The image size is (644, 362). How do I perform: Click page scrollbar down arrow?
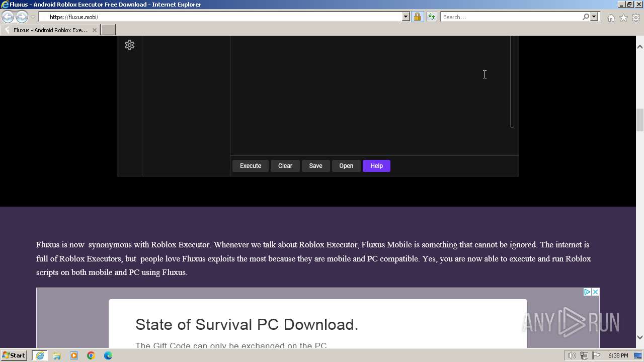point(640,337)
